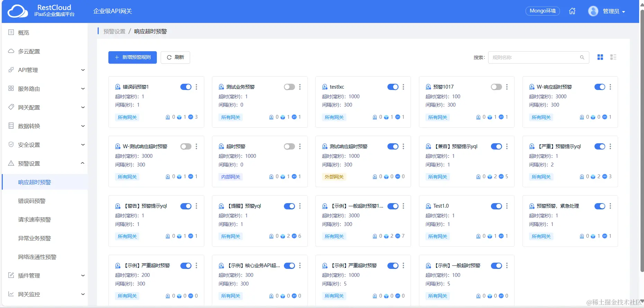Select 异常业务预警 submenu item
The width and height of the screenshot is (644, 308).
pyautogui.click(x=45, y=238)
